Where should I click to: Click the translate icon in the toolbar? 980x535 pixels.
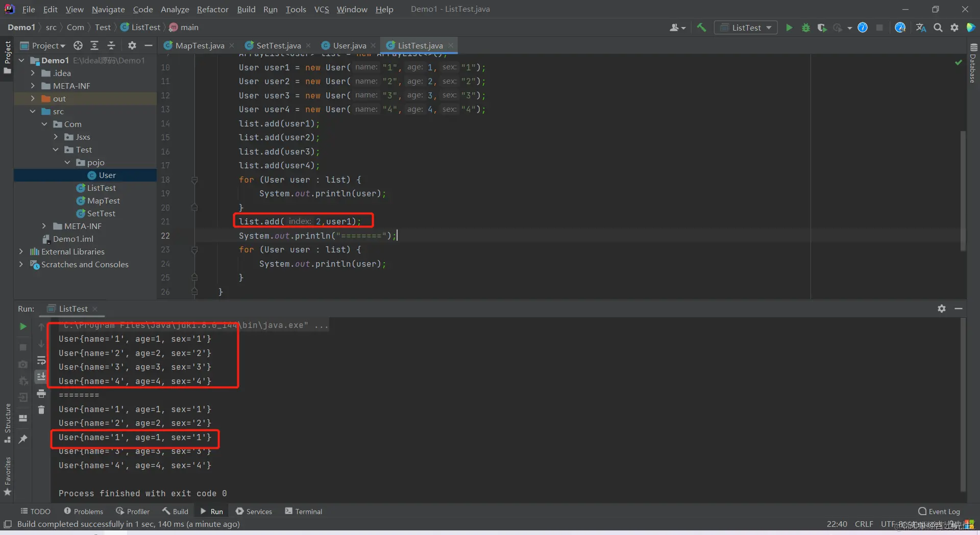(921, 28)
